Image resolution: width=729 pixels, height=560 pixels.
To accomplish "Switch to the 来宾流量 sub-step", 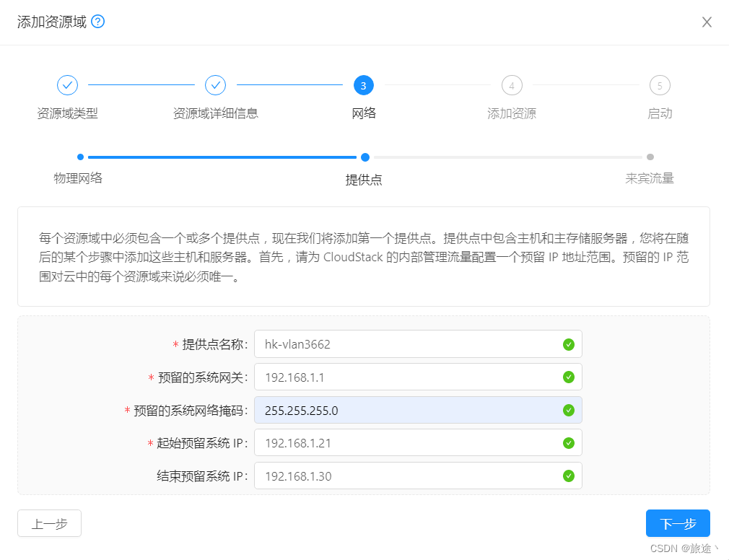I will 650,178.
